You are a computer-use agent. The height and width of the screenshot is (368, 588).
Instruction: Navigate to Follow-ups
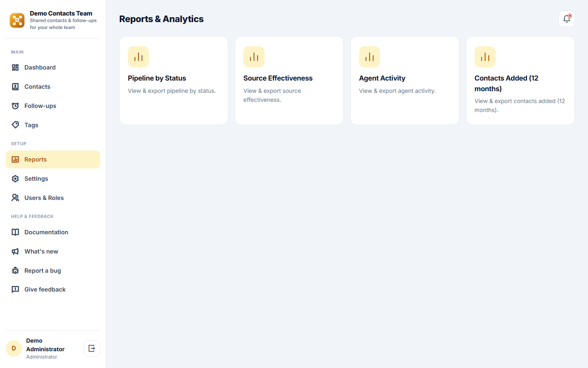pos(53,106)
